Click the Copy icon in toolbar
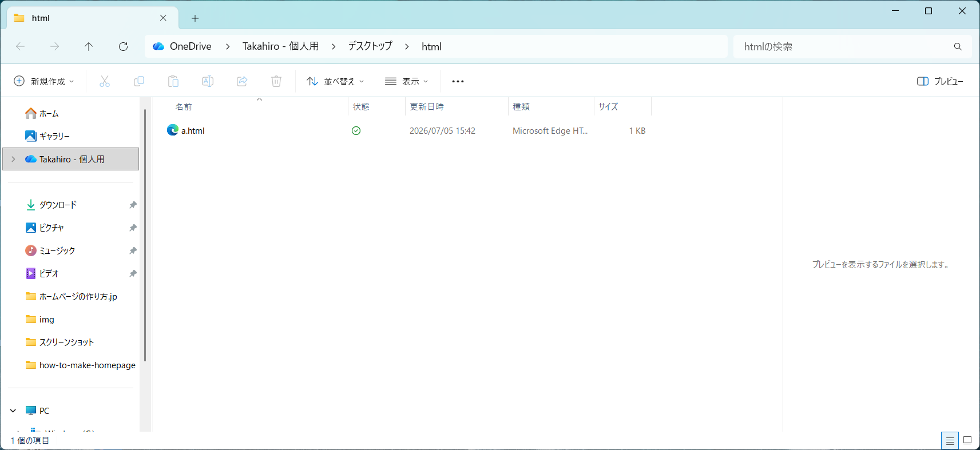This screenshot has width=980, height=450. [x=139, y=81]
